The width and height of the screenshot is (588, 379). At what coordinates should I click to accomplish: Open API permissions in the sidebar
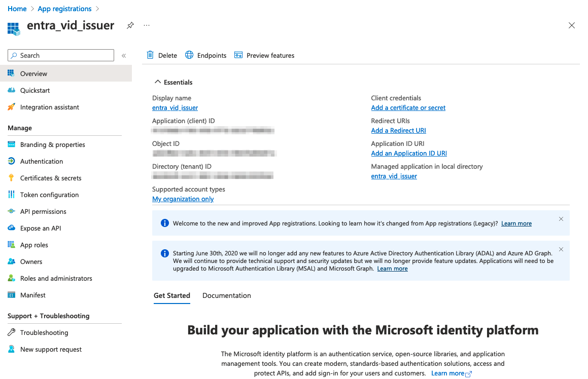click(x=43, y=211)
